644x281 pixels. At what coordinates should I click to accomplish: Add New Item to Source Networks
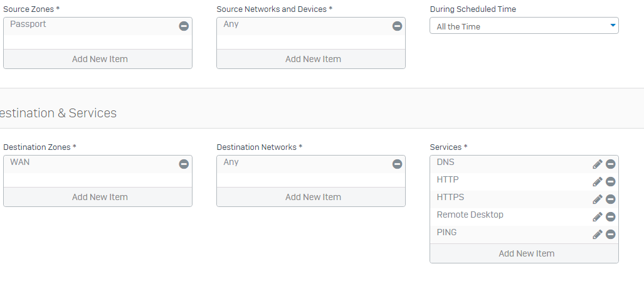(311, 59)
